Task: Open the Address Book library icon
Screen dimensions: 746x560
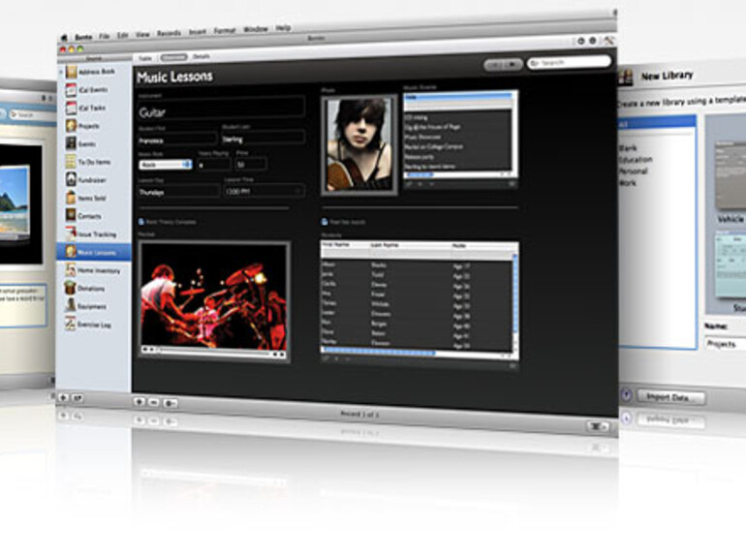Action: coord(72,72)
